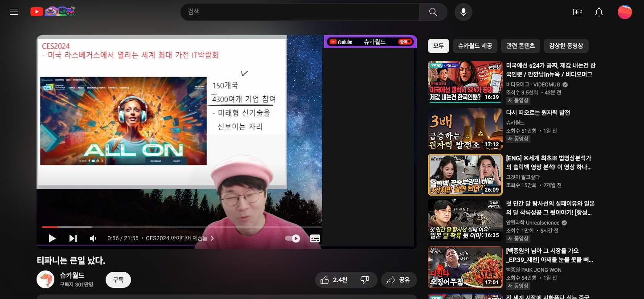The height and width of the screenshot is (299, 644).
Task: Open the hamburger guide menu
Action: pos(14,12)
